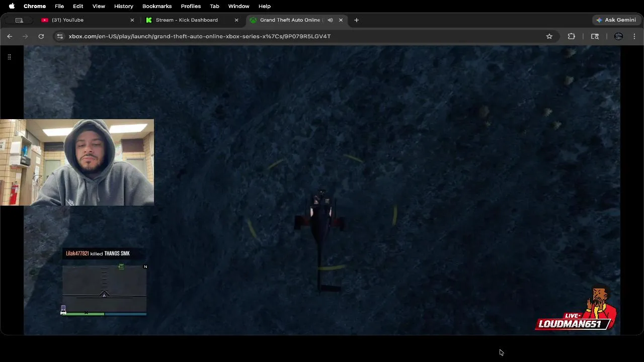Viewport: 644px width, 362px height.
Task: Open the Chrome profile avatar
Action: 618,36
